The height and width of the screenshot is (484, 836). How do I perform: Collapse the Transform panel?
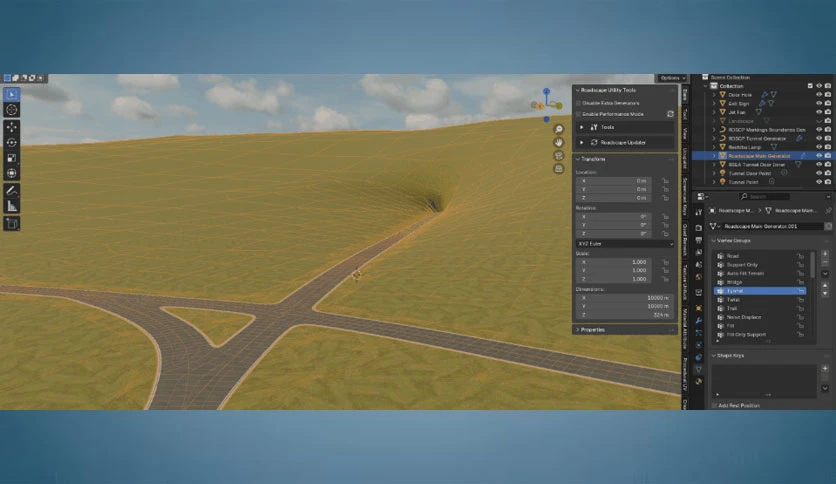point(577,159)
